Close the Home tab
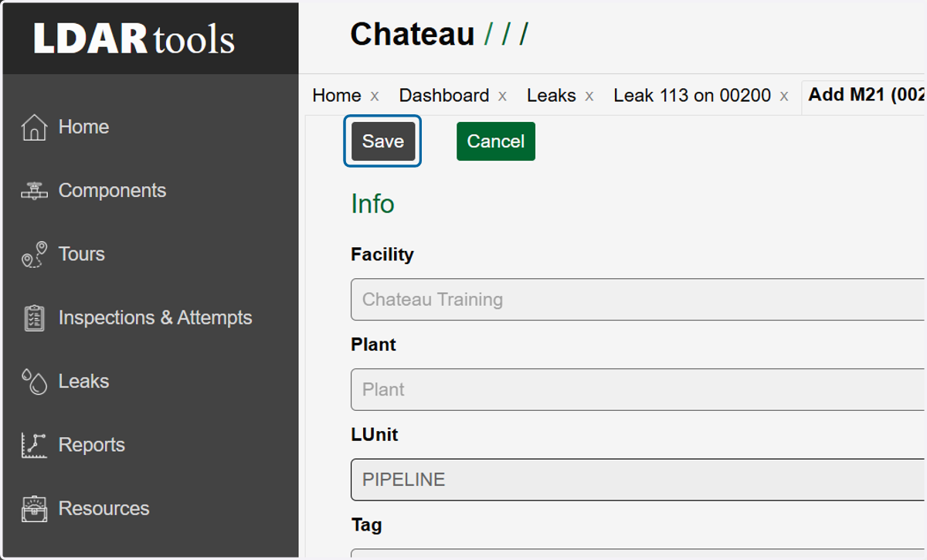The width and height of the screenshot is (927, 560). (375, 97)
